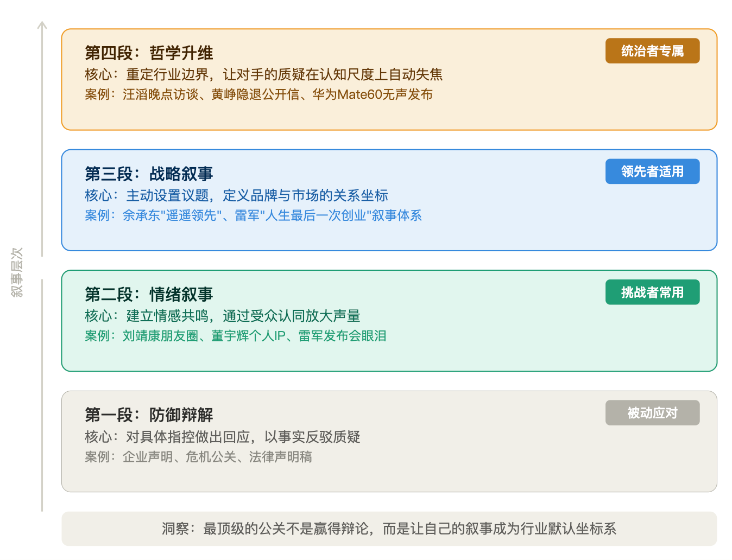732x560 pixels.
Task: Click the 余承东"遥遥领先" case reference
Action: click(x=171, y=215)
